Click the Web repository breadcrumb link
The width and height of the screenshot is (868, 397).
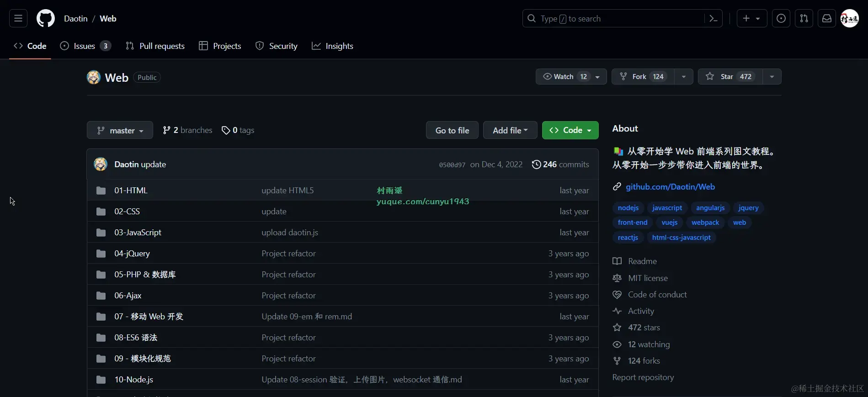click(x=108, y=19)
